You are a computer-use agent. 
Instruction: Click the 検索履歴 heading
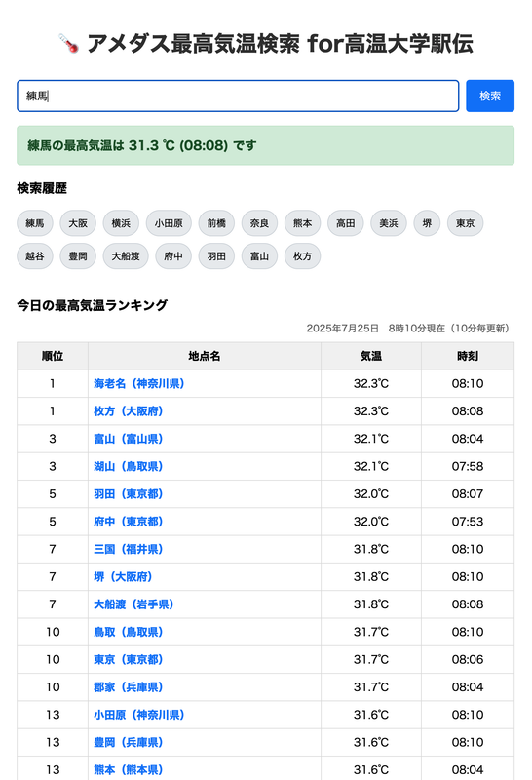(x=42, y=188)
